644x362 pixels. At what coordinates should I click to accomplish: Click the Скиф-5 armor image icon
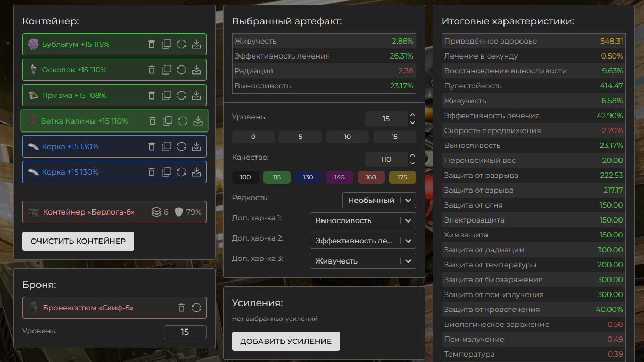[x=34, y=308]
